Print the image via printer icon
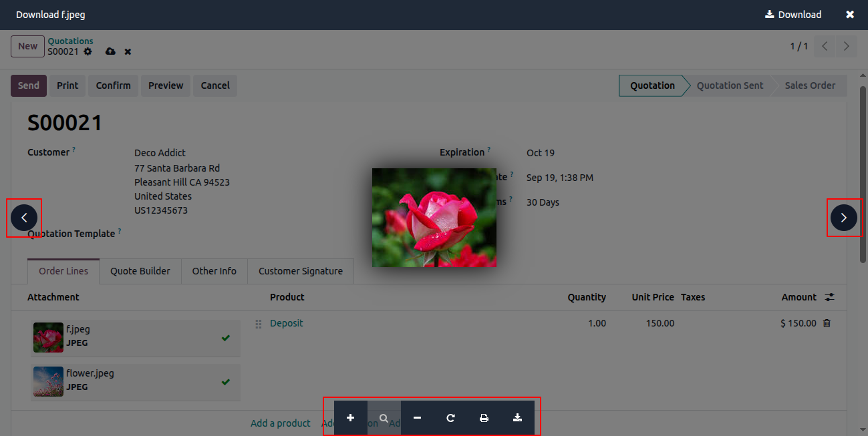 point(484,418)
